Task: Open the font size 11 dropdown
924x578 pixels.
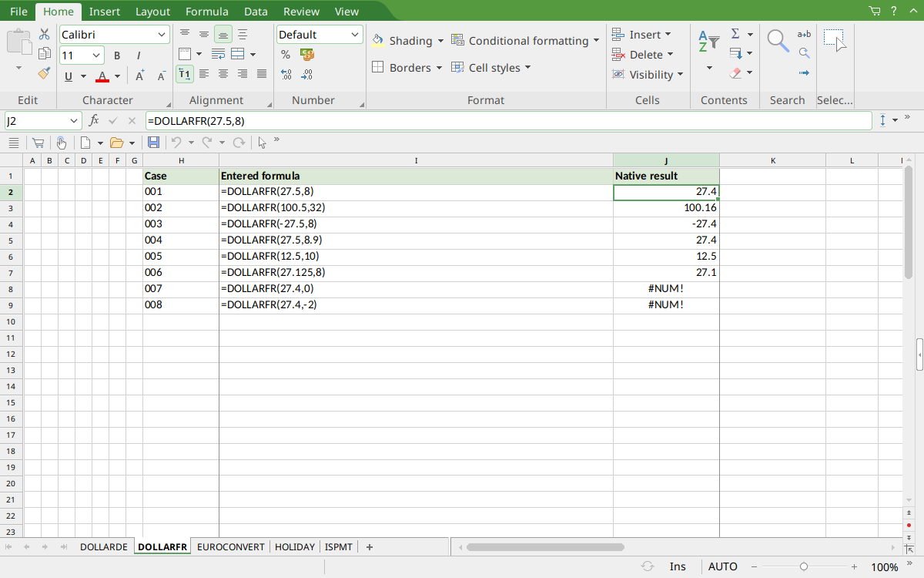Action: pyautogui.click(x=96, y=55)
